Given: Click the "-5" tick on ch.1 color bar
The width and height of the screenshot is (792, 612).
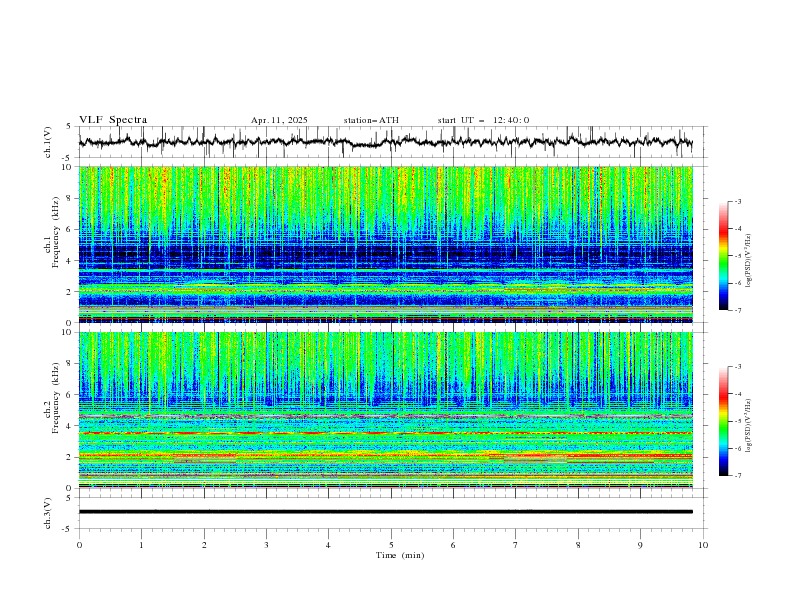Looking at the screenshot, I should (738, 256).
